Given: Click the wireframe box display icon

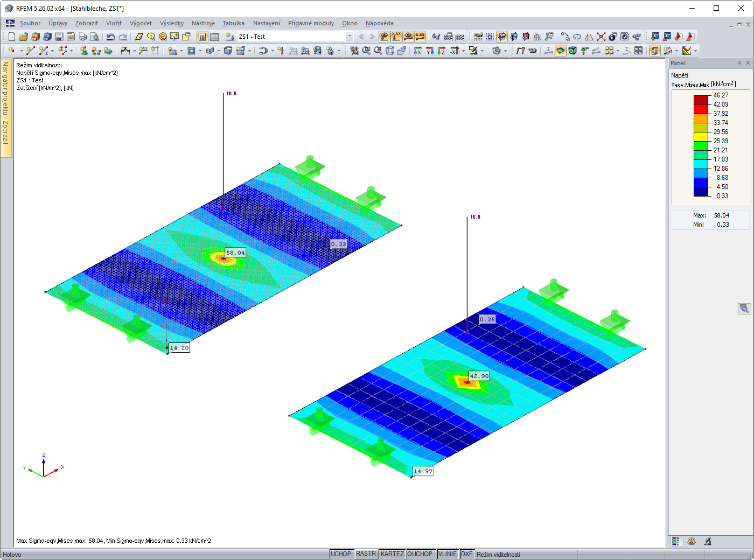Looking at the screenshot, I should 390,51.
